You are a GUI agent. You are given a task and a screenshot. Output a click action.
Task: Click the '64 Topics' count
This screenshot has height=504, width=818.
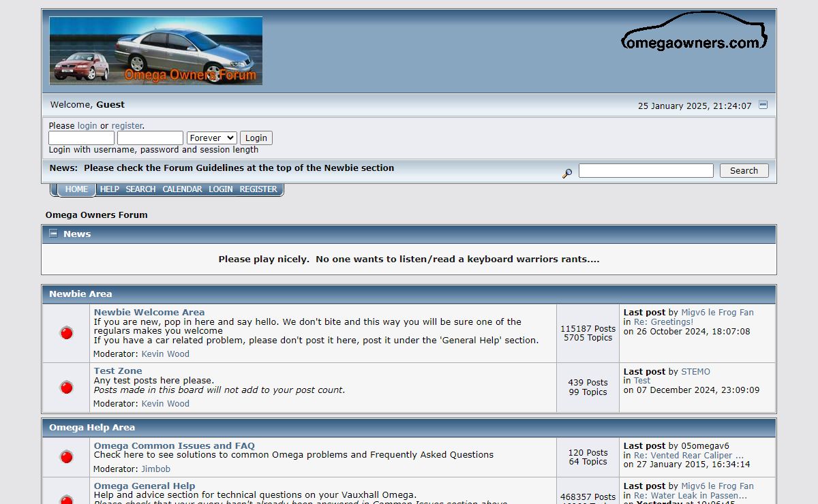tap(588, 462)
